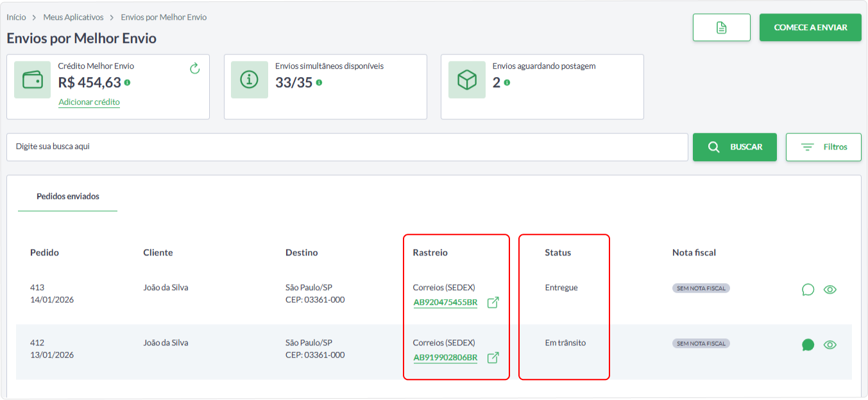The width and height of the screenshot is (868, 400).
Task: Click the Destino column header
Action: 302,252
